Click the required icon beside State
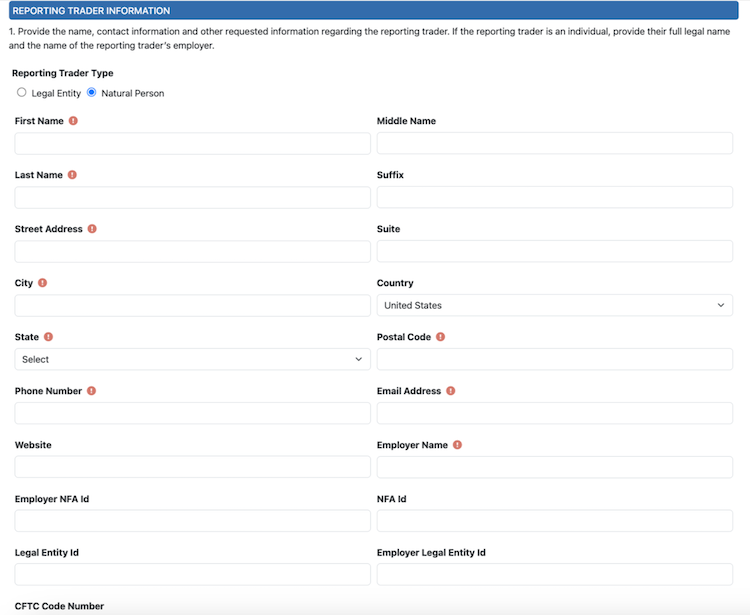Image resolution: width=750 pixels, height=615 pixels. 48,337
